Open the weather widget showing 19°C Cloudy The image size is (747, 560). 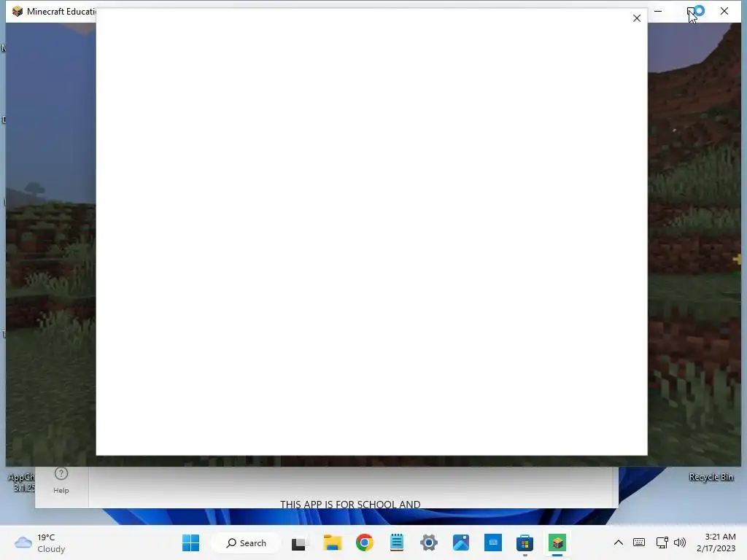[40, 542]
